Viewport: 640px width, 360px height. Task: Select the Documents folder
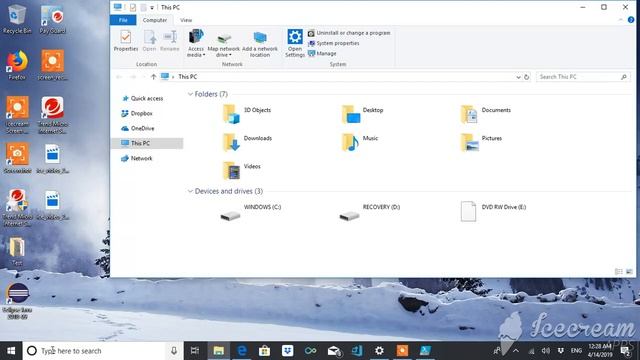pos(485,113)
